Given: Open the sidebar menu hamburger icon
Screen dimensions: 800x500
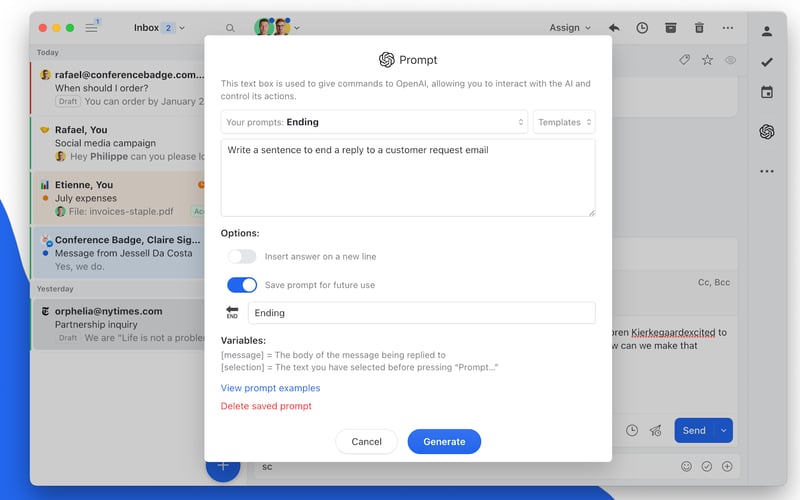Looking at the screenshot, I should coord(91,28).
